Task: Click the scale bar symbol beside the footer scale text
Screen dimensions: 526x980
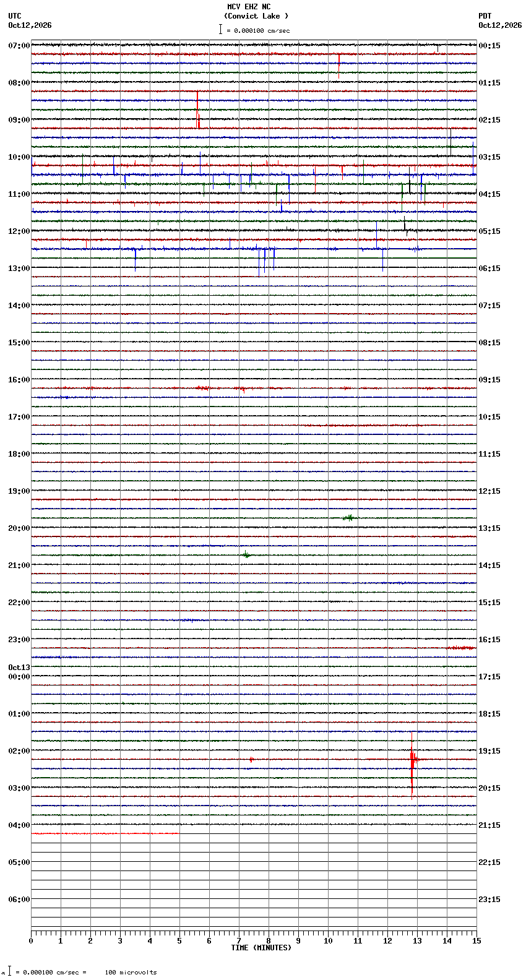Action: pyautogui.click(x=9, y=971)
